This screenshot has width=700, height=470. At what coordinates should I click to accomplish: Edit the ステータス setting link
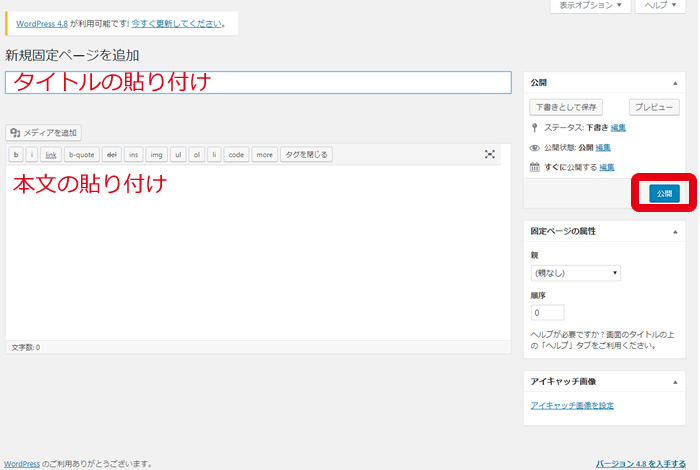(618, 128)
